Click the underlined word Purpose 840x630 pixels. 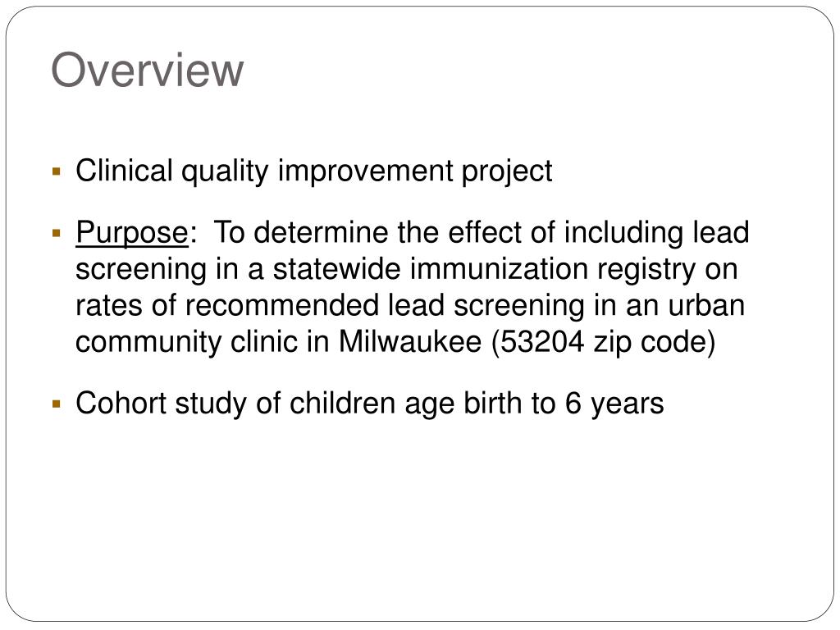[132, 234]
